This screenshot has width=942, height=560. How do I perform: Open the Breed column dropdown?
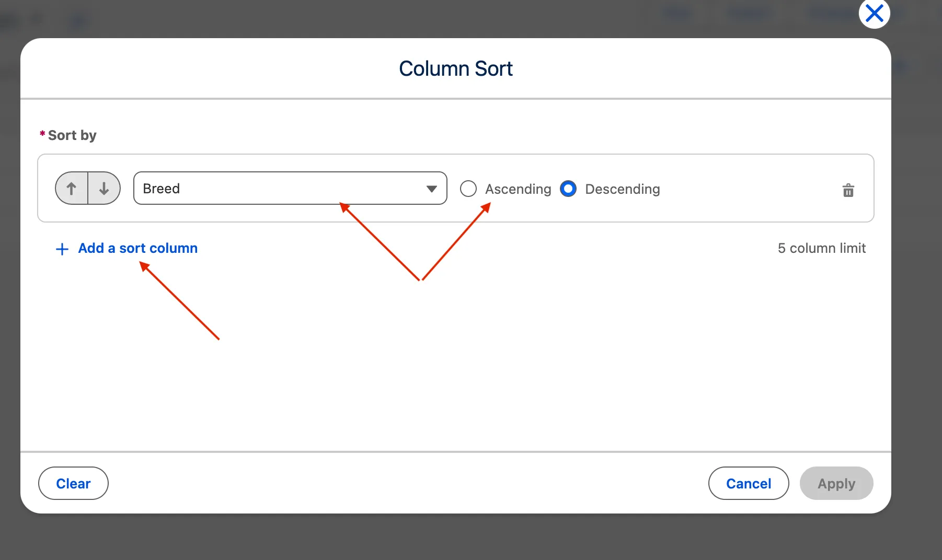282,188
